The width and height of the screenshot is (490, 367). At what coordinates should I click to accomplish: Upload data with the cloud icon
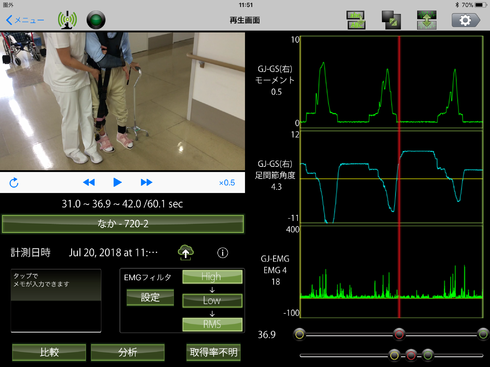coord(186,252)
